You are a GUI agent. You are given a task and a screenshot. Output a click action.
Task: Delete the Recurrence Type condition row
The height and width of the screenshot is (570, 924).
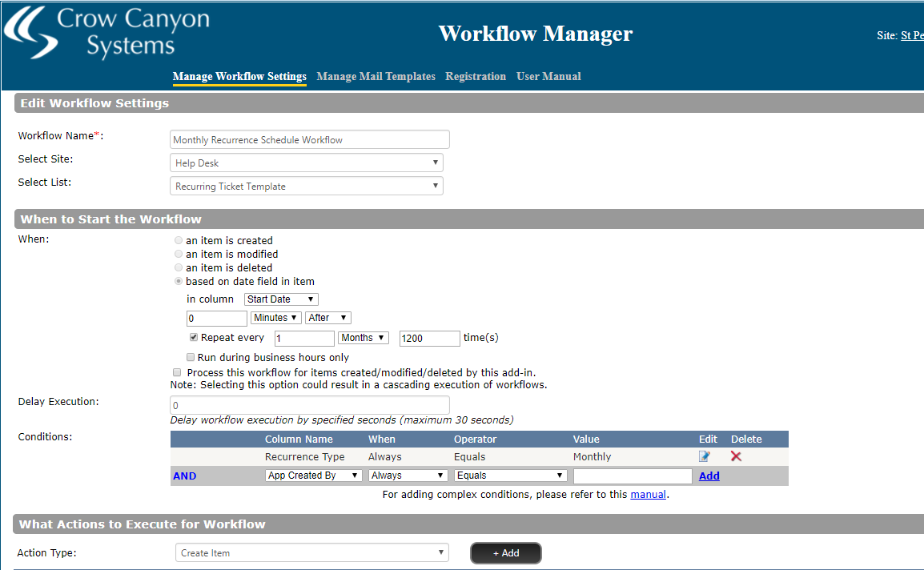pyautogui.click(x=736, y=456)
